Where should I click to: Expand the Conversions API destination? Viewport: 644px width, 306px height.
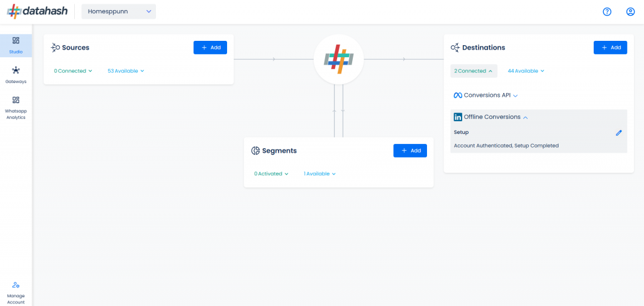(x=486, y=95)
